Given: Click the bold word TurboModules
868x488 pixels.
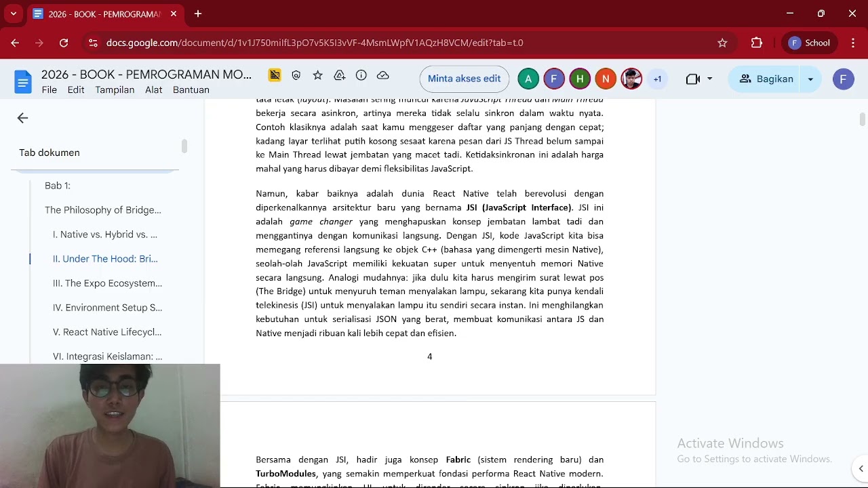Looking at the screenshot, I should click(x=285, y=474).
